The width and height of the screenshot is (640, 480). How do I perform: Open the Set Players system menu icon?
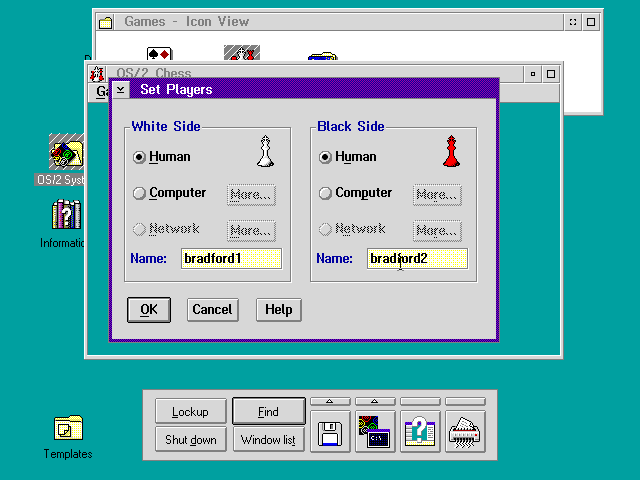pyautogui.click(x=120, y=89)
